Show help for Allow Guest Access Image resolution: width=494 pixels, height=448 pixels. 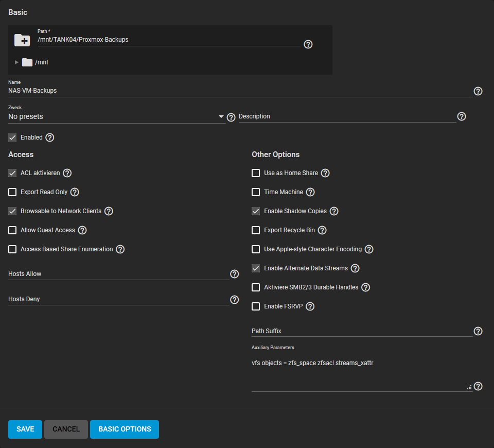click(82, 230)
